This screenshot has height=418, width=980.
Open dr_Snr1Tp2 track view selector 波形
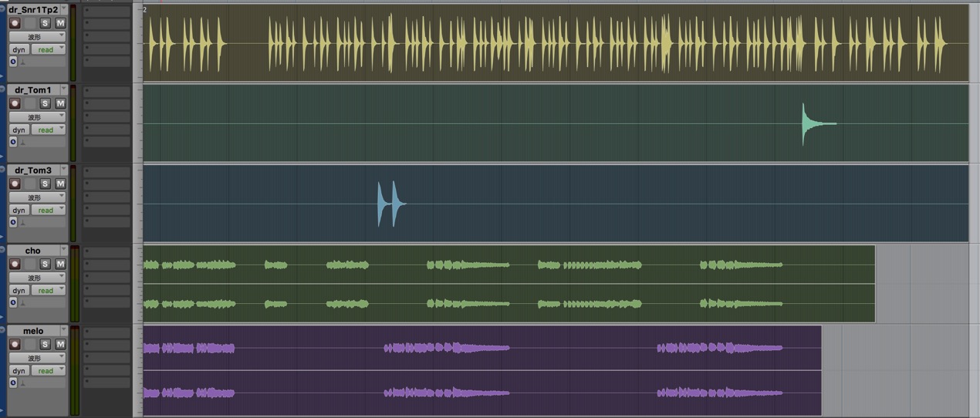point(37,37)
